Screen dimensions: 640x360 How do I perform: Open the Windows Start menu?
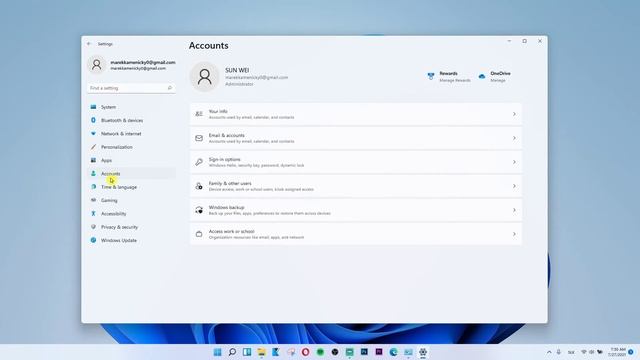[x=217, y=352]
